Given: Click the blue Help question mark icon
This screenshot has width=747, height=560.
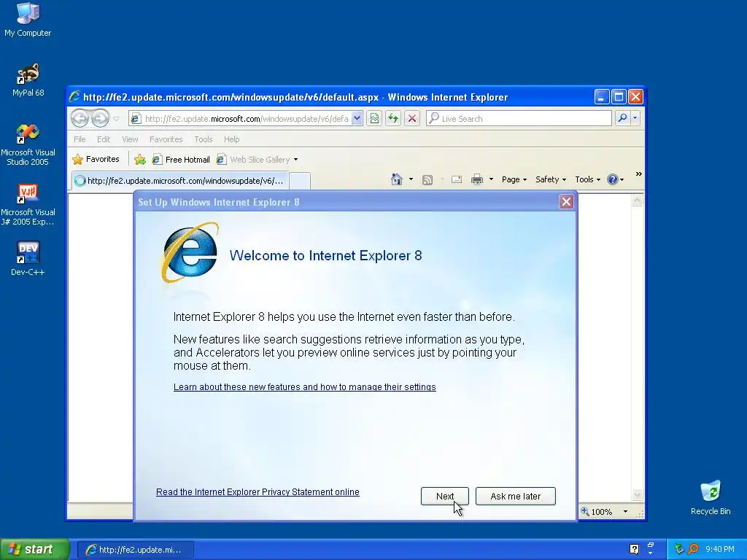Looking at the screenshot, I should [x=613, y=179].
